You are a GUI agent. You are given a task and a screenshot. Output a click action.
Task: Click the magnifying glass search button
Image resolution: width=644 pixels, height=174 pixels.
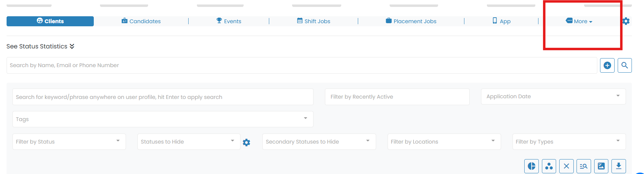point(625,65)
